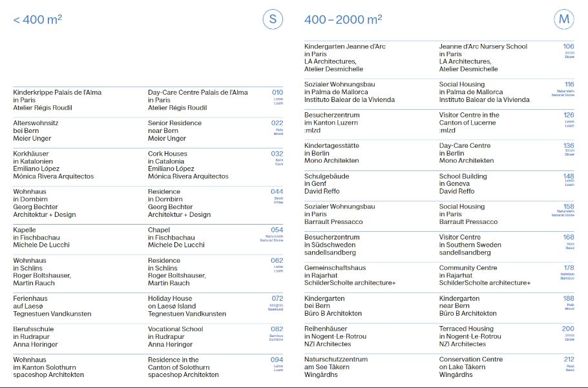Open page number 010 entry

pos(277,93)
